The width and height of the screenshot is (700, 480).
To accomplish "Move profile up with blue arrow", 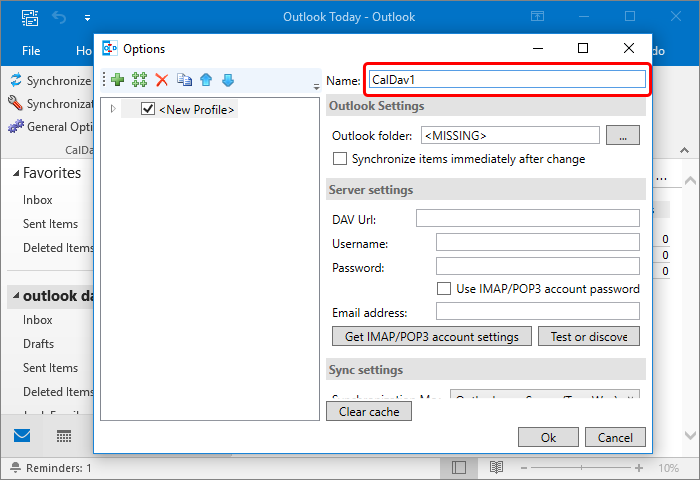I will (x=206, y=80).
